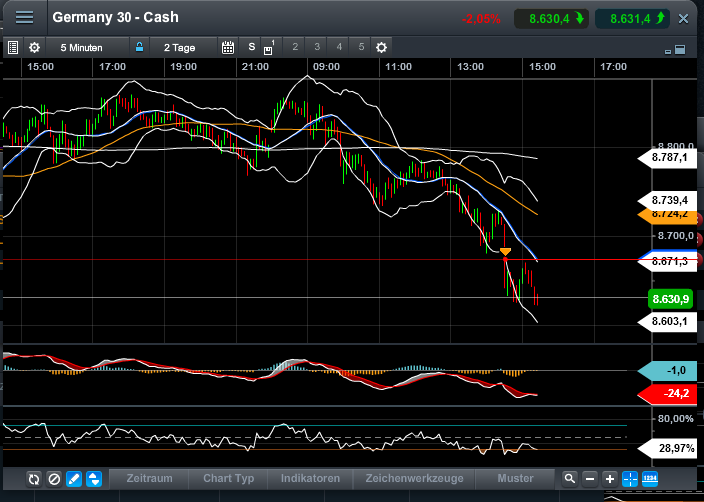The height and width of the screenshot is (502, 704).
Task: Open chart settings gear next to 5 Minuten
Action: tap(35, 47)
